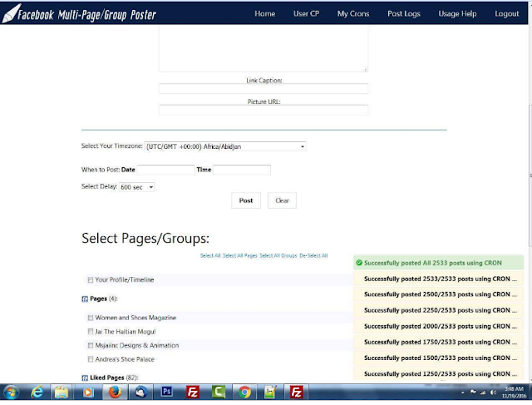The image size is (532, 405).
Task: Open Usage Help page
Action: (x=457, y=13)
